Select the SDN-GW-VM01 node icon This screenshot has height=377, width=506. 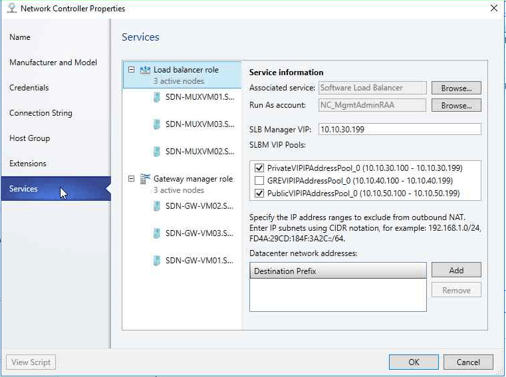pos(156,260)
